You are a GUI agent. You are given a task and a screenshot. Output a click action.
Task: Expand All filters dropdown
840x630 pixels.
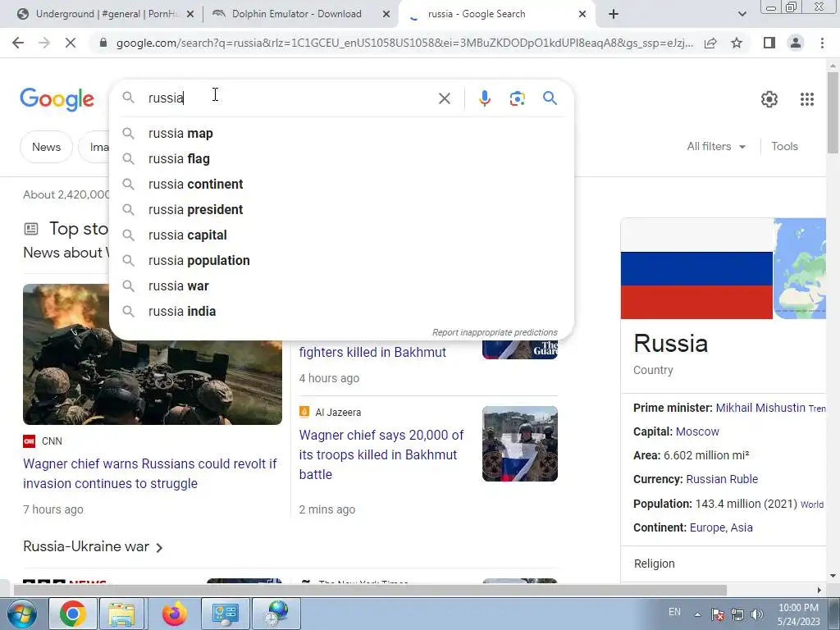coord(716,146)
